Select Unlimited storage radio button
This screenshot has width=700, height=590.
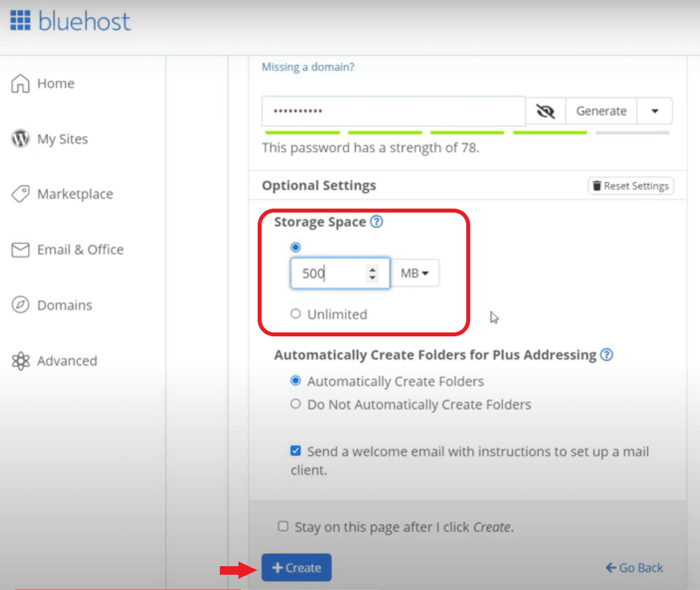click(x=295, y=313)
